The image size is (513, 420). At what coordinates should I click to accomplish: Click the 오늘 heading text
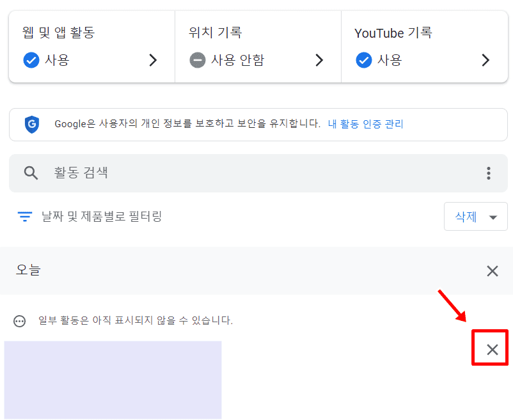28,270
